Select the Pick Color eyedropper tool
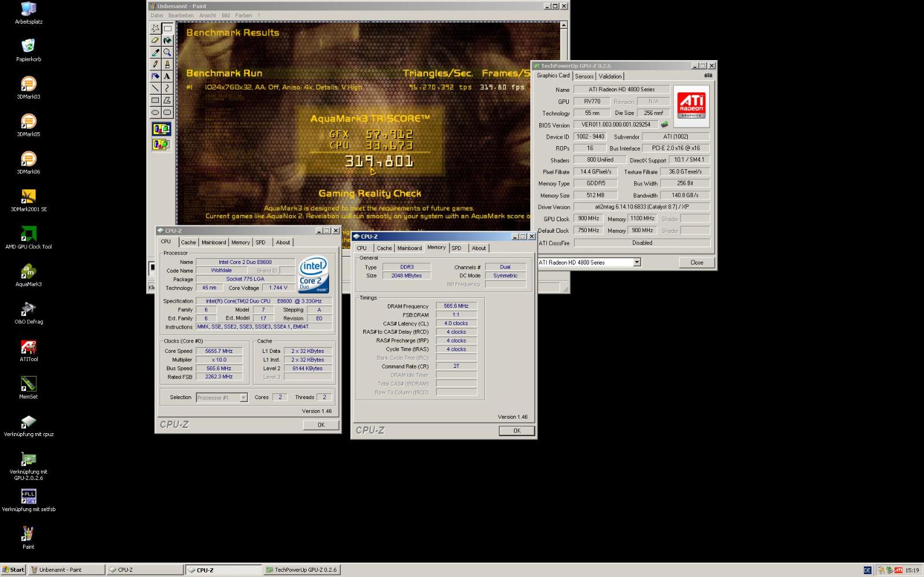The image size is (924, 577). (155, 52)
